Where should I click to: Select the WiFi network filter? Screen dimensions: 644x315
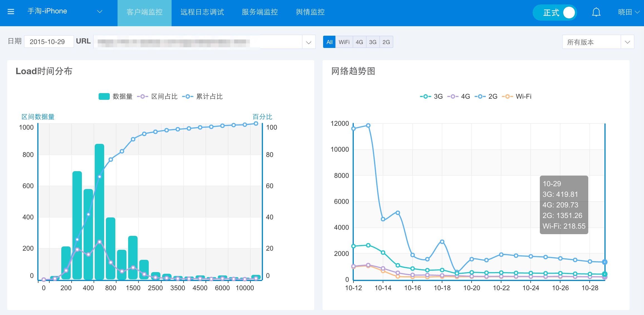[344, 42]
